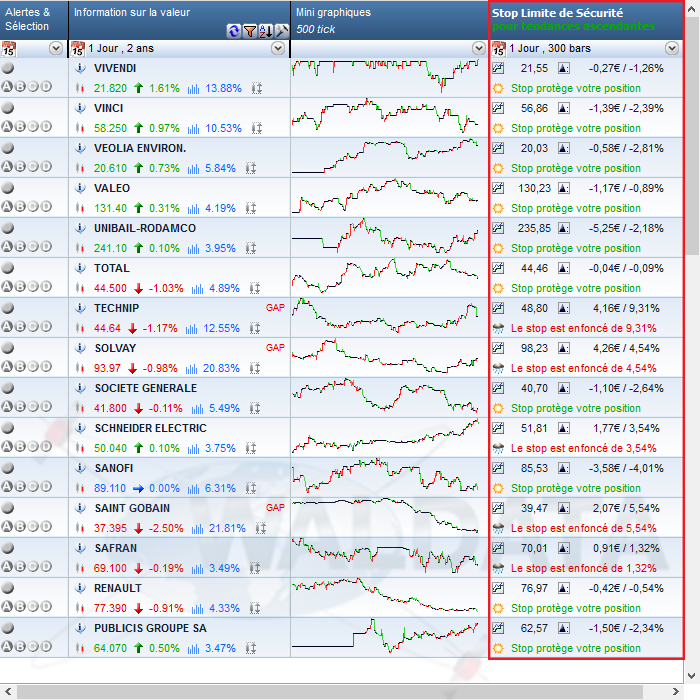The image size is (700, 700).
Task: Open dropdown in Alertes & Sélection column
Action: (x=56, y=48)
